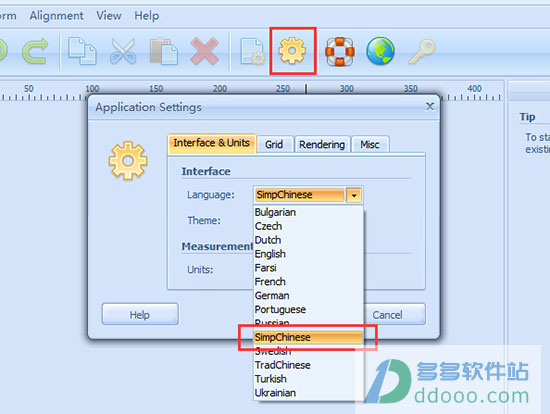Image resolution: width=550 pixels, height=414 pixels.
Task: Open application settings gear toolbar icon
Action: click(x=293, y=51)
